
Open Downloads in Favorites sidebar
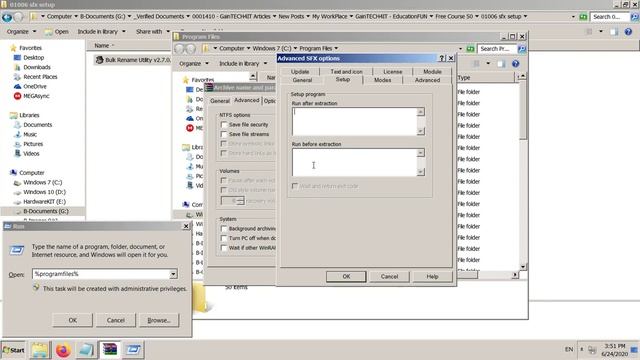pos(37,67)
